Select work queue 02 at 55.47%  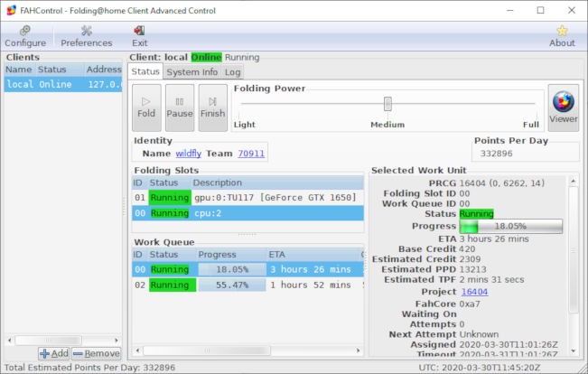[247, 285]
